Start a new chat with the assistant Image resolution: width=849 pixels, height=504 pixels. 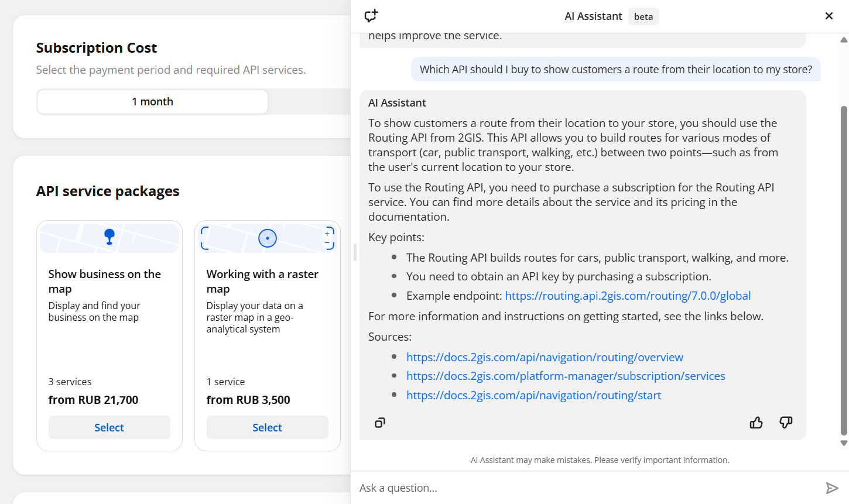click(371, 16)
